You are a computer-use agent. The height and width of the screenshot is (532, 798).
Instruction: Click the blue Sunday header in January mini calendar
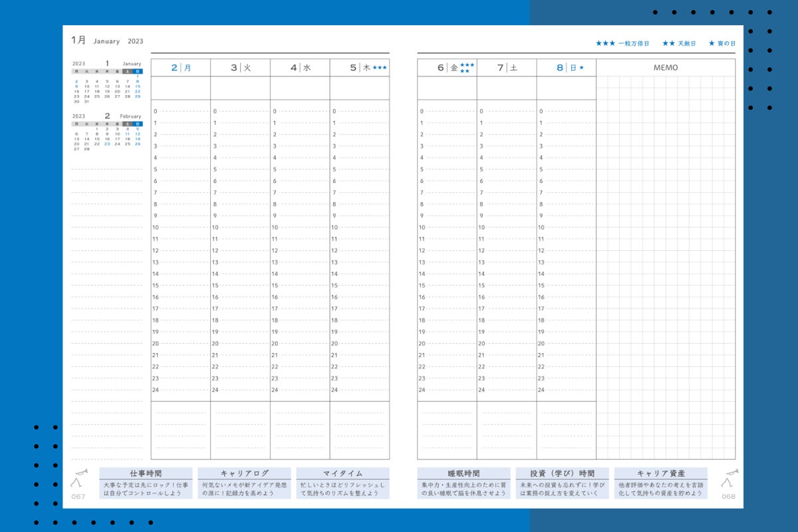138,70
